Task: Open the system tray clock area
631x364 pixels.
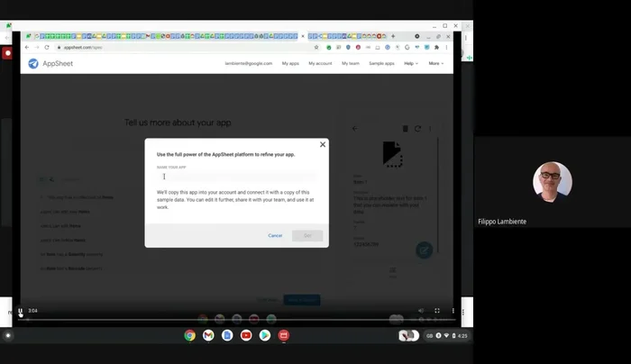Action: tap(446, 336)
